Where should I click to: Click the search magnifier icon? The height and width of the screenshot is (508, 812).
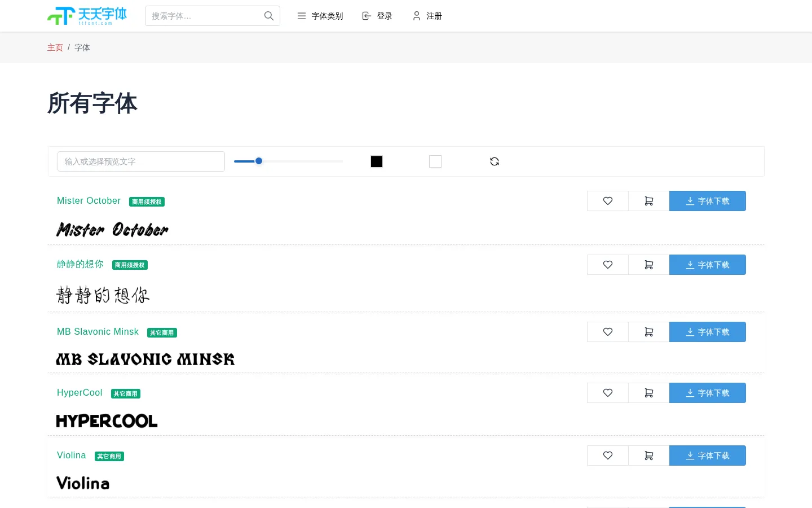(x=269, y=16)
